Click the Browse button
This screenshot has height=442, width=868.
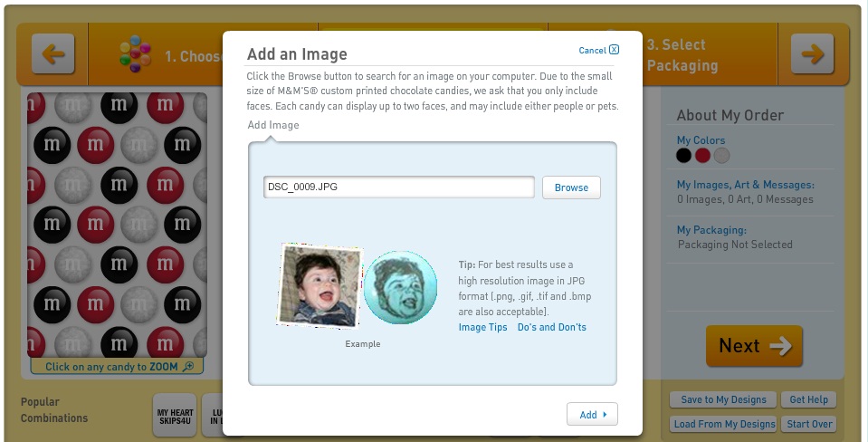pyautogui.click(x=571, y=187)
